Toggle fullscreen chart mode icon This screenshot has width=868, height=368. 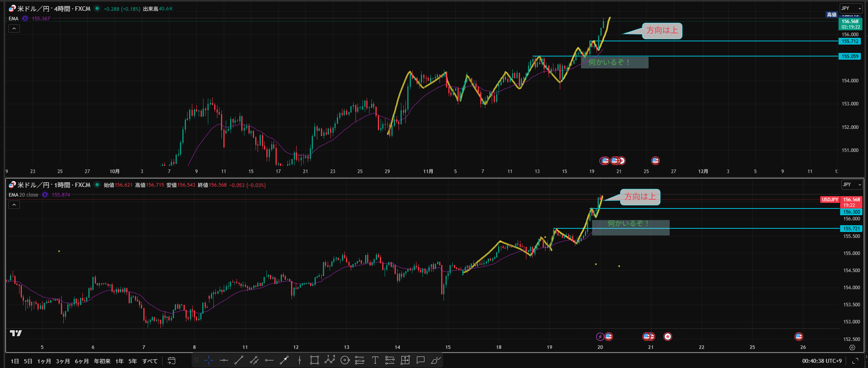(855, 361)
